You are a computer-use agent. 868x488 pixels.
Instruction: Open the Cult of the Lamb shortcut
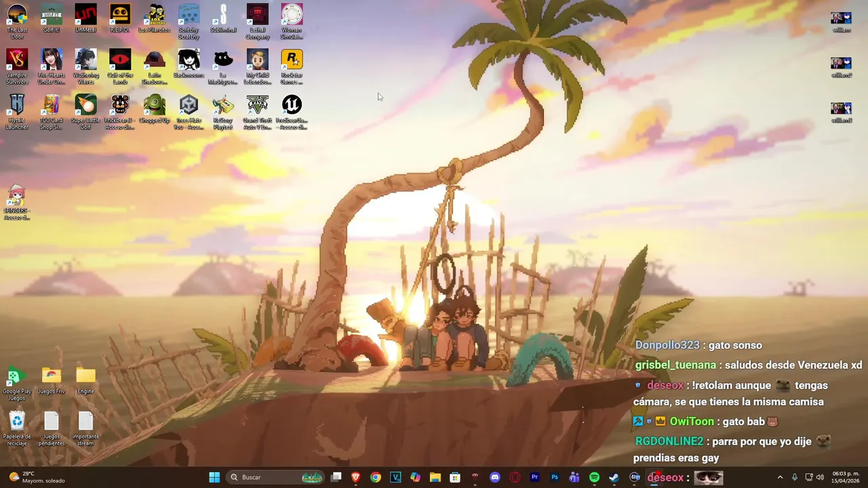tap(120, 67)
